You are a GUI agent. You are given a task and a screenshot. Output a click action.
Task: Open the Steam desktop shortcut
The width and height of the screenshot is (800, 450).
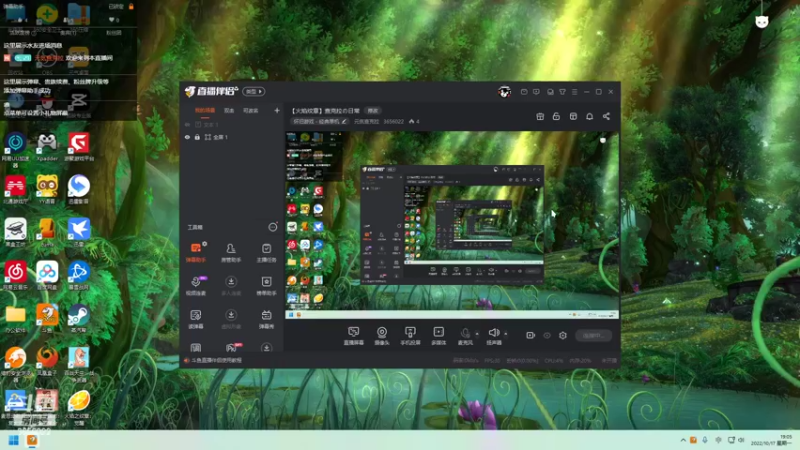[79, 319]
